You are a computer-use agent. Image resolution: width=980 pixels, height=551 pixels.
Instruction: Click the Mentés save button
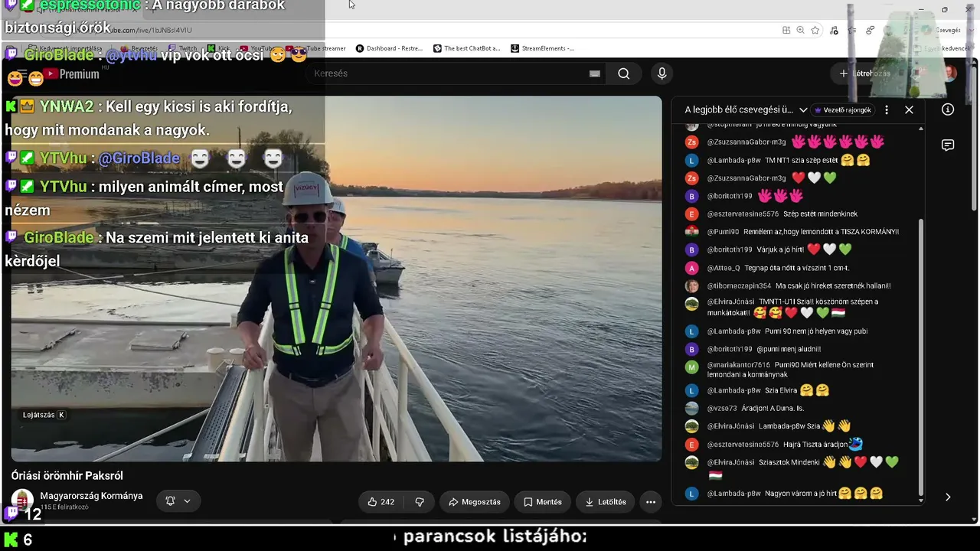(x=542, y=502)
